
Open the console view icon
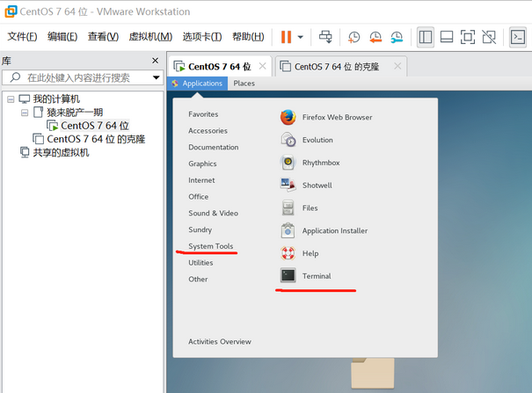518,37
